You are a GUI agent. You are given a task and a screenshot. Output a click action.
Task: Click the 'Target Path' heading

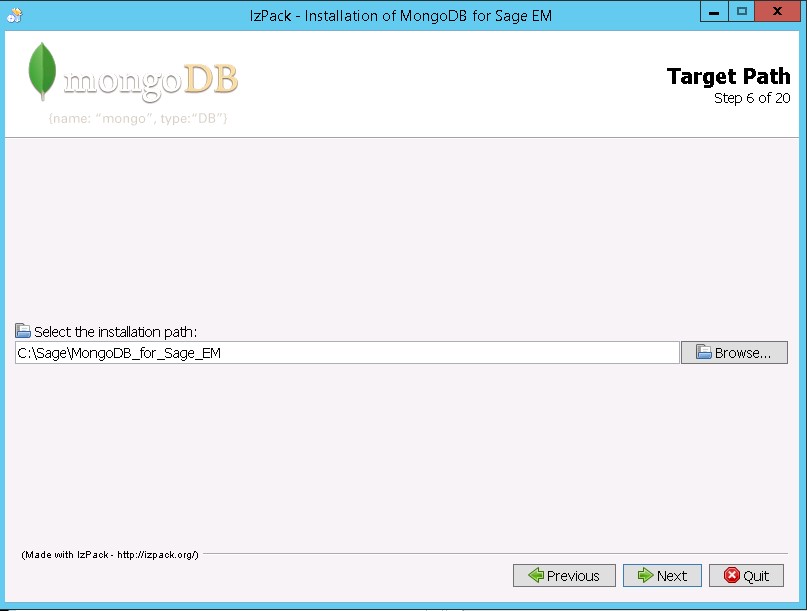click(x=728, y=77)
